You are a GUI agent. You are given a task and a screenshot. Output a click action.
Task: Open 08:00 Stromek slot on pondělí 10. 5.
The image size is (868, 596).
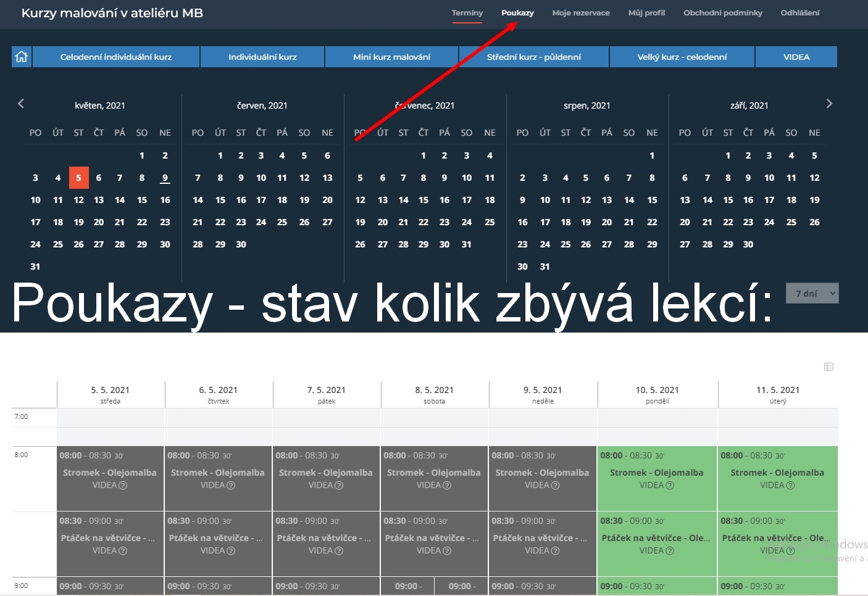pyautogui.click(x=657, y=478)
